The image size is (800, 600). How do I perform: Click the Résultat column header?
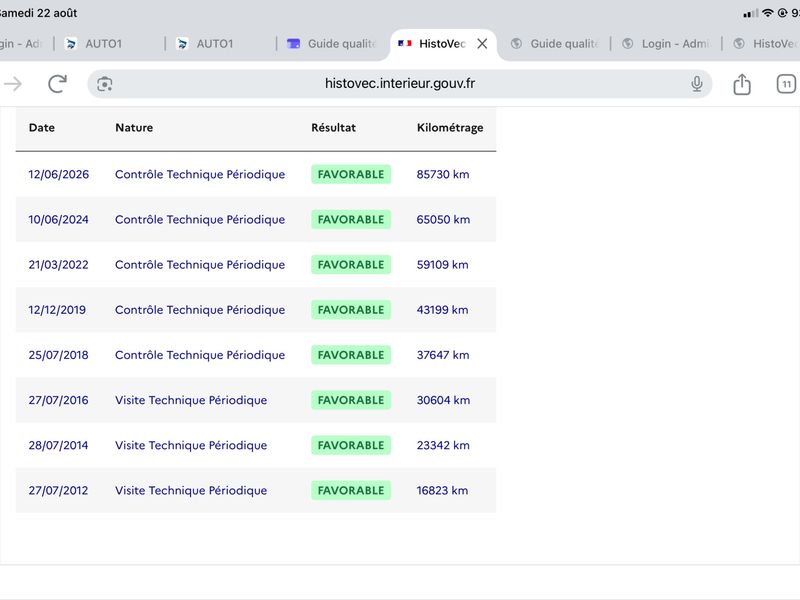point(333,128)
